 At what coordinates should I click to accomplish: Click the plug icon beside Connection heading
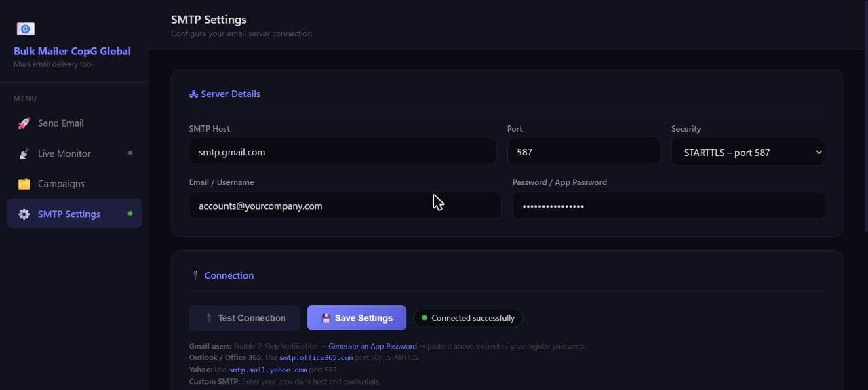click(195, 275)
